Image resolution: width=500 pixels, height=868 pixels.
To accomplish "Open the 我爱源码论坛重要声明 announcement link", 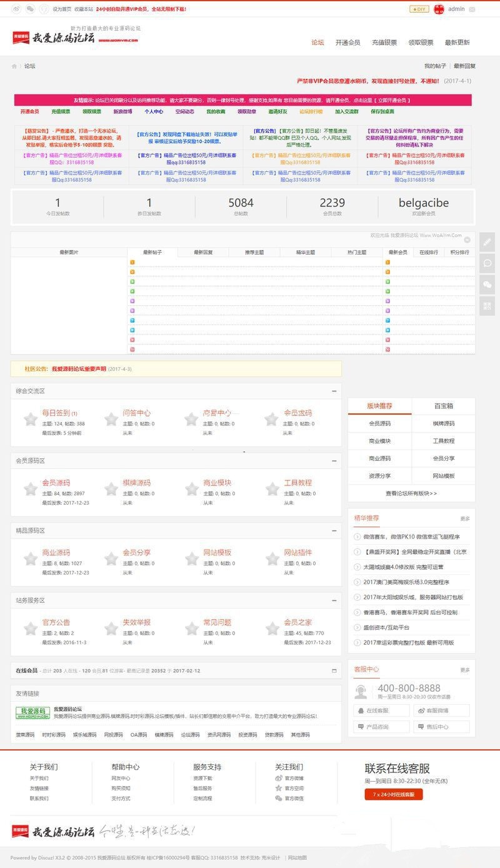I will pyautogui.click(x=79, y=369).
